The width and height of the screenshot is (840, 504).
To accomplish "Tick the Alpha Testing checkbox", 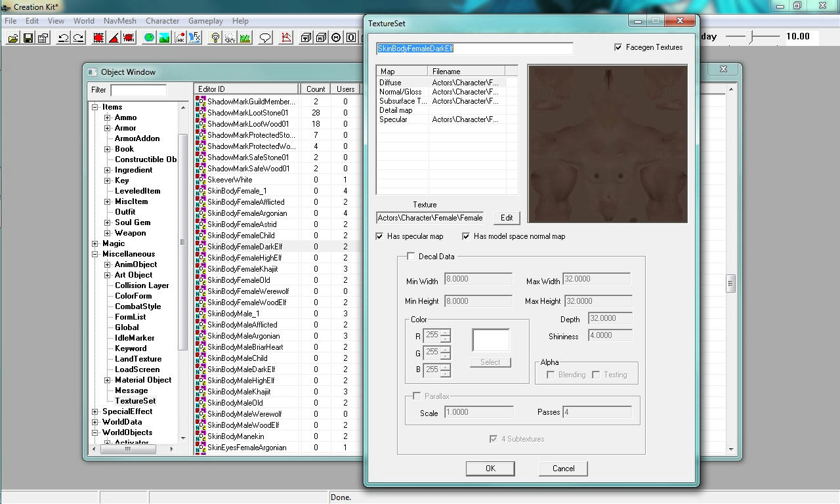I will tap(596, 375).
